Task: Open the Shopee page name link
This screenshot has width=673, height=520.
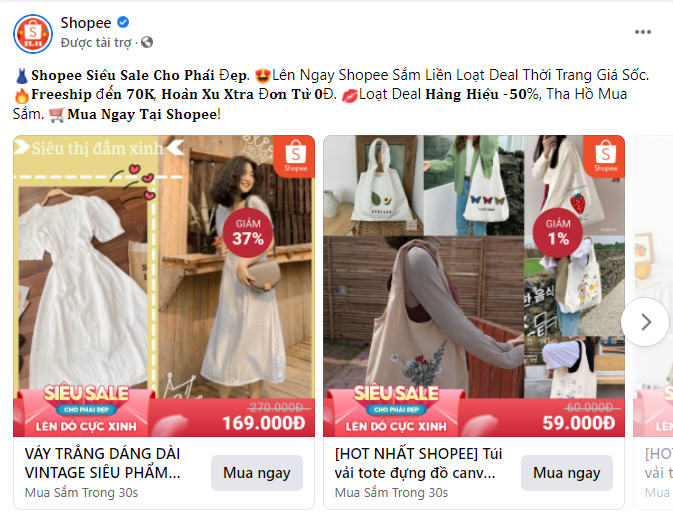Action: tap(85, 22)
